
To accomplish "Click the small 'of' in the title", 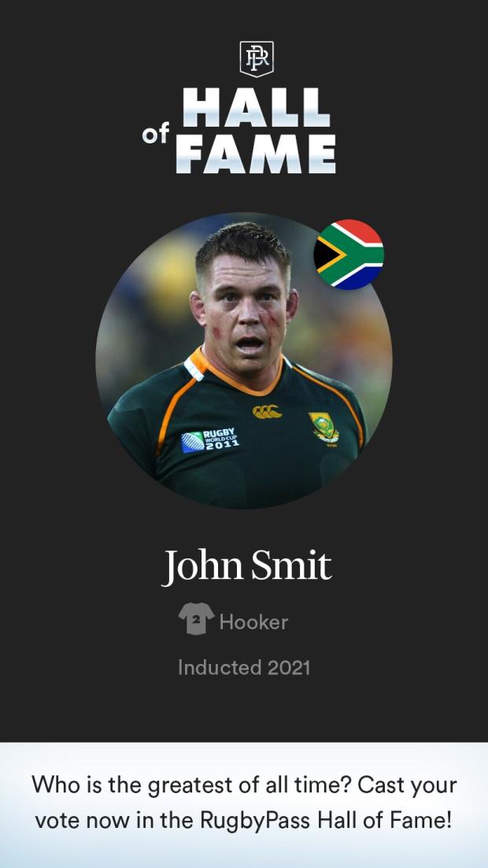I will click(x=156, y=135).
